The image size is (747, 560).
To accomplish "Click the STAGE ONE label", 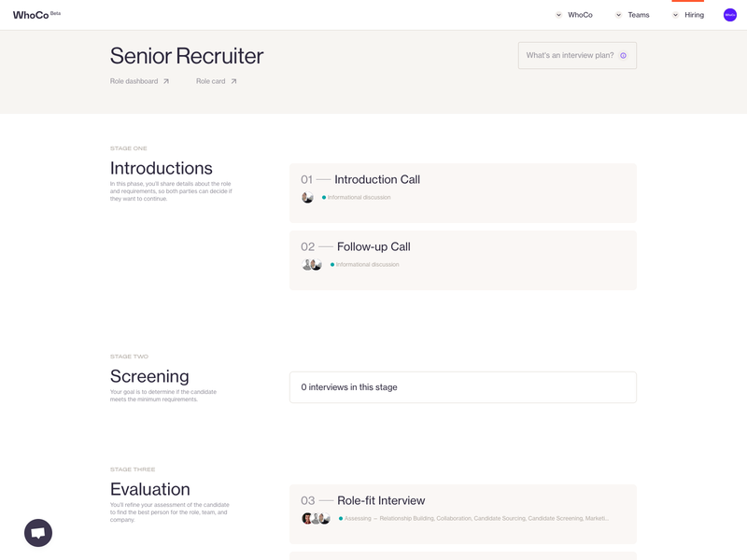I will tap(129, 148).
